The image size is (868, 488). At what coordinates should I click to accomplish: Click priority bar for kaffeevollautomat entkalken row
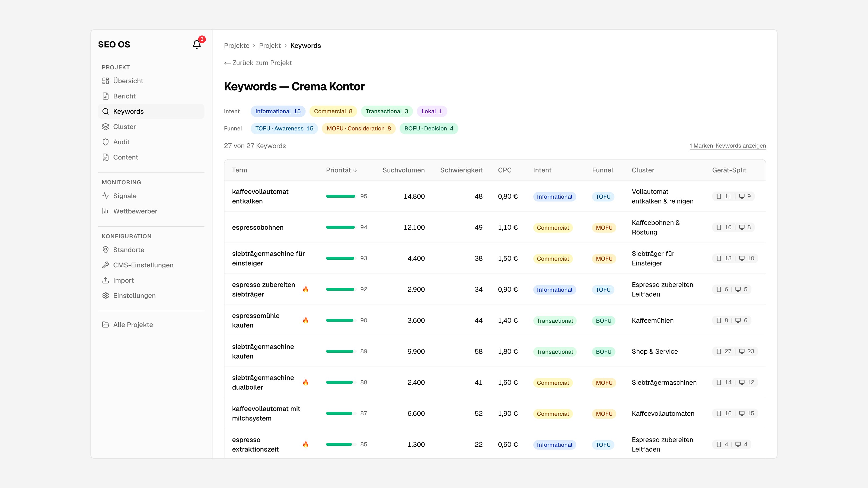click(341, 196)
